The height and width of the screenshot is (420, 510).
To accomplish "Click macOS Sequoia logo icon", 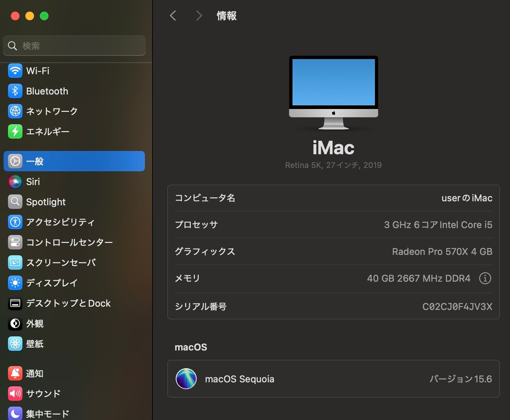I will [x=186, y=379].
